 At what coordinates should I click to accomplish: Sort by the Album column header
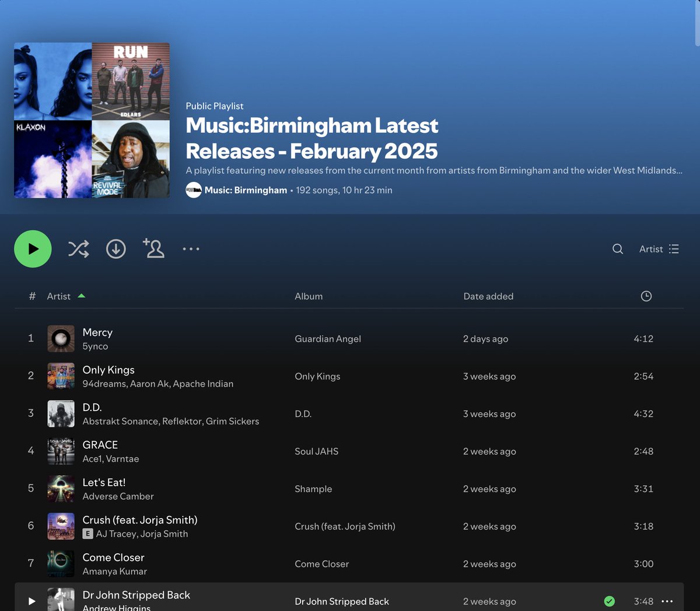coord(309,296)
